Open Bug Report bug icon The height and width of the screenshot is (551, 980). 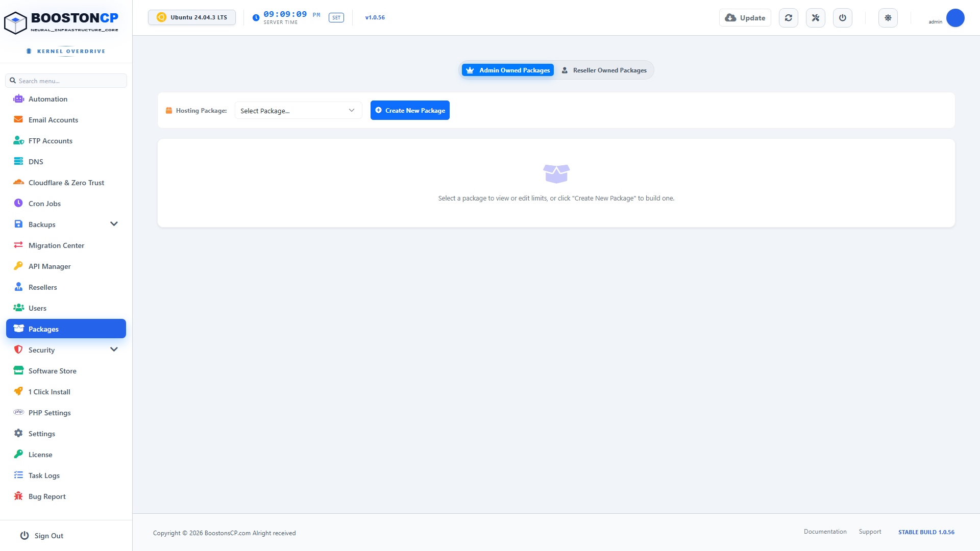[x=18, y=496]
